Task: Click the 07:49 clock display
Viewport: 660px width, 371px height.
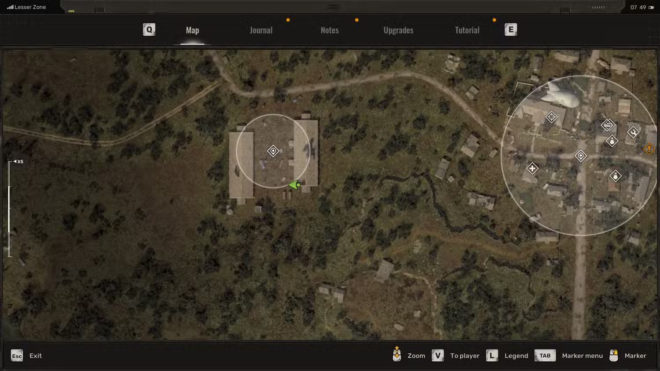Action: pyautogui.click(x=638, y=7)
